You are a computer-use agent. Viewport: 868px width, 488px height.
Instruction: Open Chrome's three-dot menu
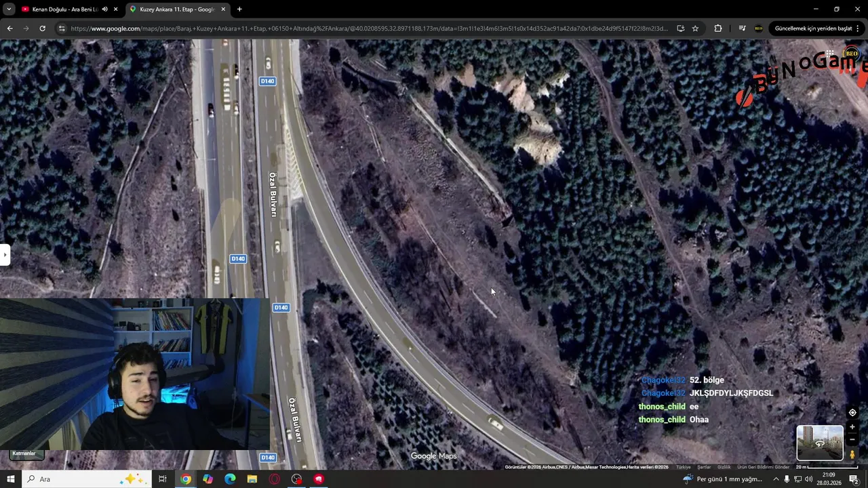859,28
